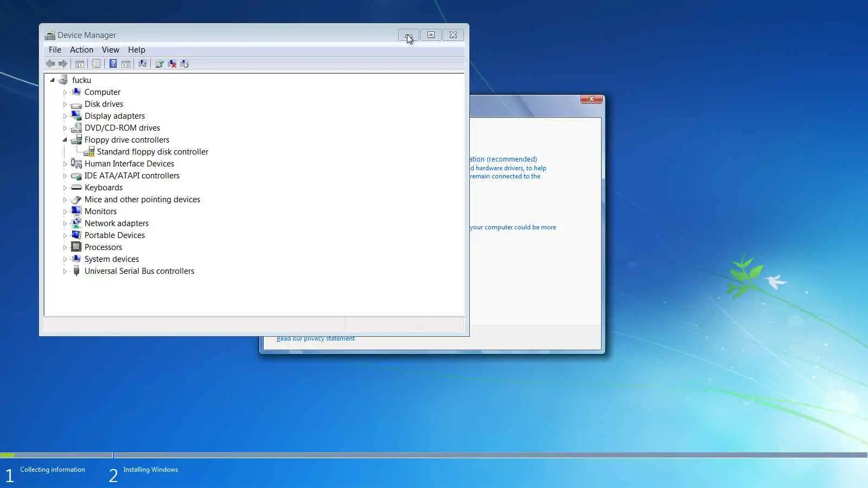Select the Portable Devices category icon

[76, 235]
